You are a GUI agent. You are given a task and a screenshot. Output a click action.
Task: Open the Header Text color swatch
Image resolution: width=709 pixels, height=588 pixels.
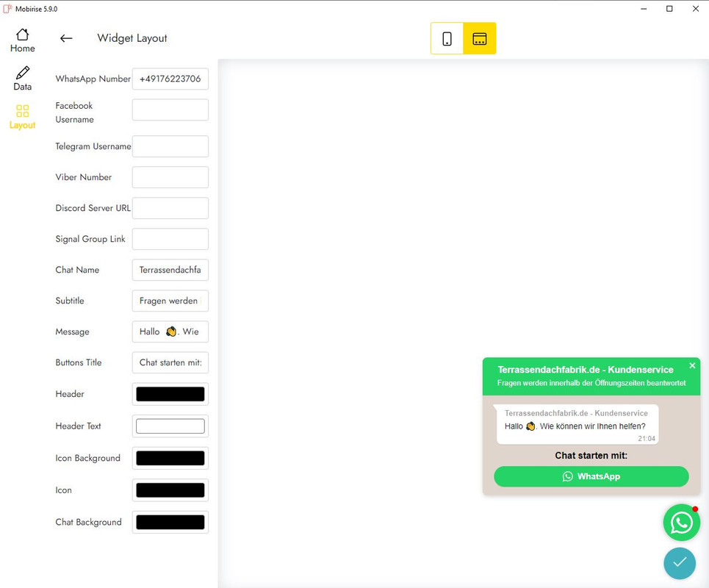(170, 426)
